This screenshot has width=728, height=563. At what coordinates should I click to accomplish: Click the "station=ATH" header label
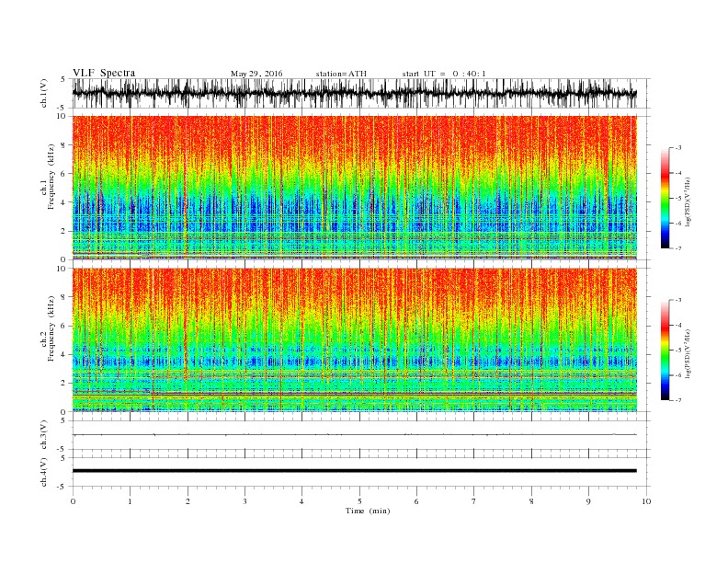pyautogui.click(x=341, y=74)
